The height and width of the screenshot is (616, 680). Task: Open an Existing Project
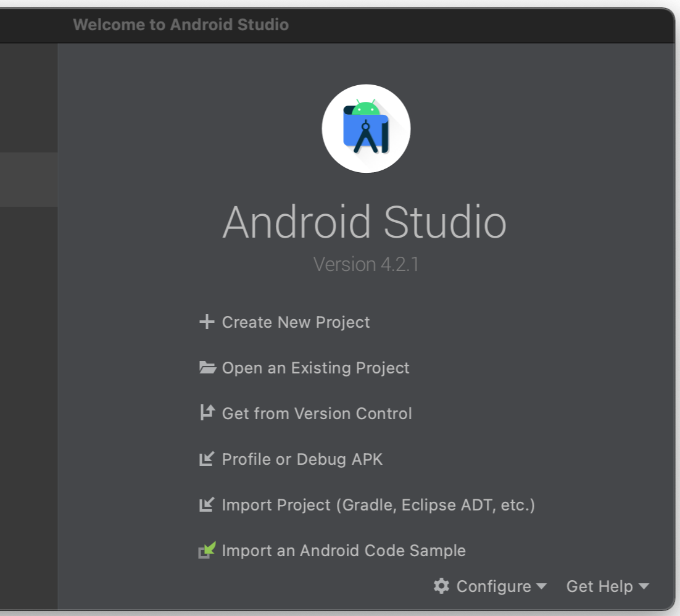point(316,368)
